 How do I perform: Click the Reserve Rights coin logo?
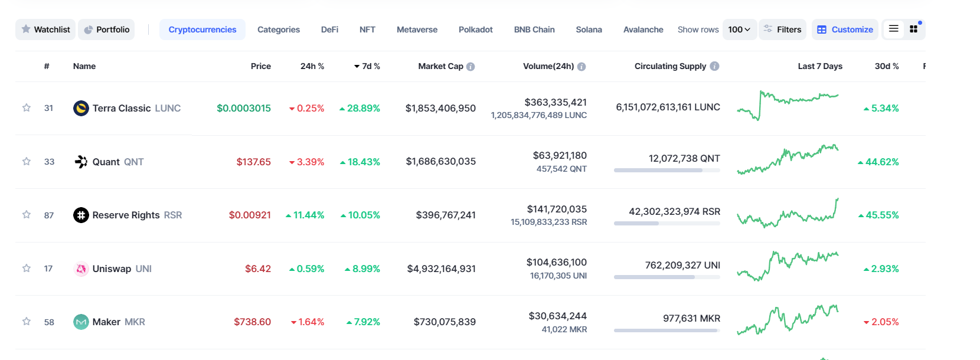pos(81,215)
